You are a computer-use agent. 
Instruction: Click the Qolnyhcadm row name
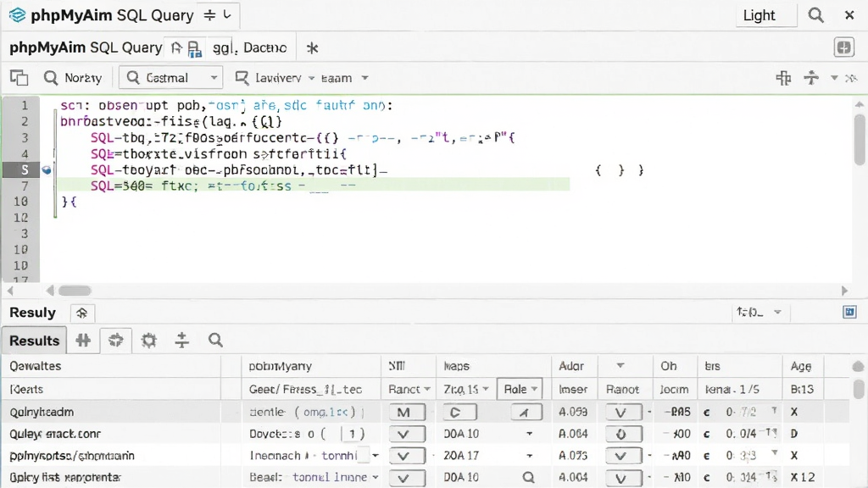click(42, 413)
